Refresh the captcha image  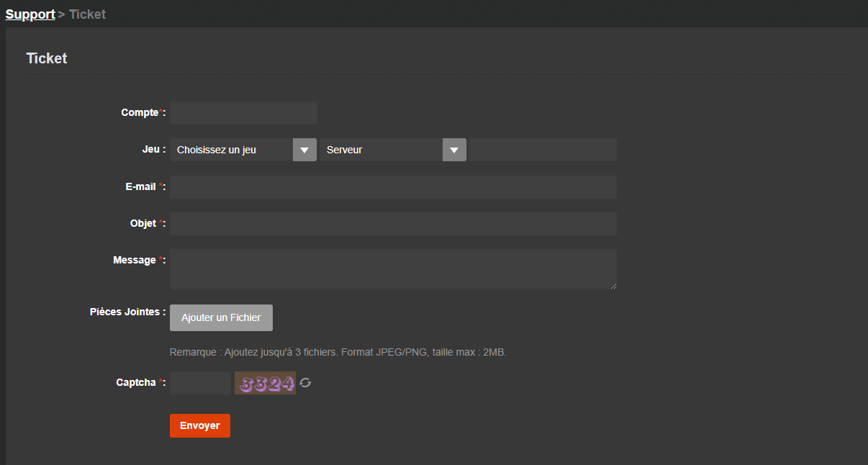[305, 383]
